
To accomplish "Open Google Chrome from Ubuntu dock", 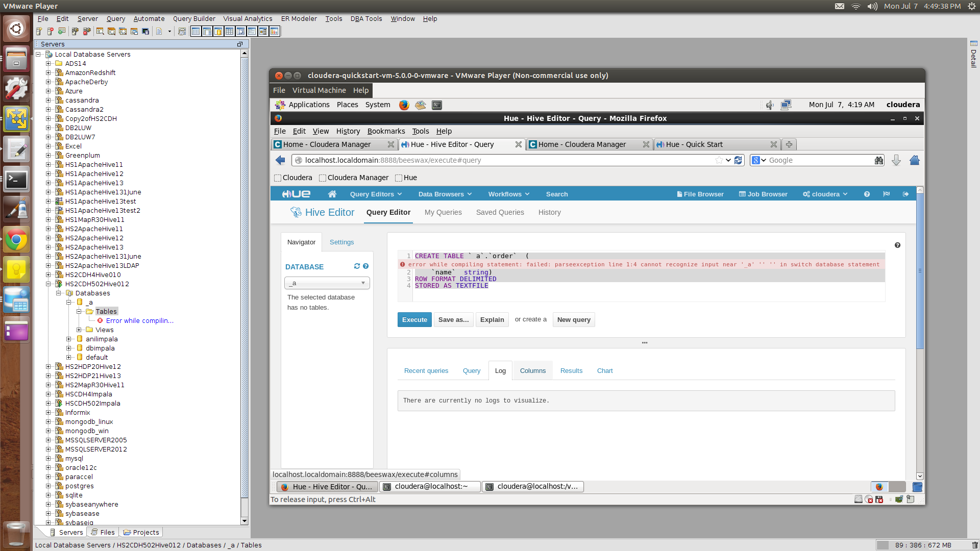I will click(16, 240).
